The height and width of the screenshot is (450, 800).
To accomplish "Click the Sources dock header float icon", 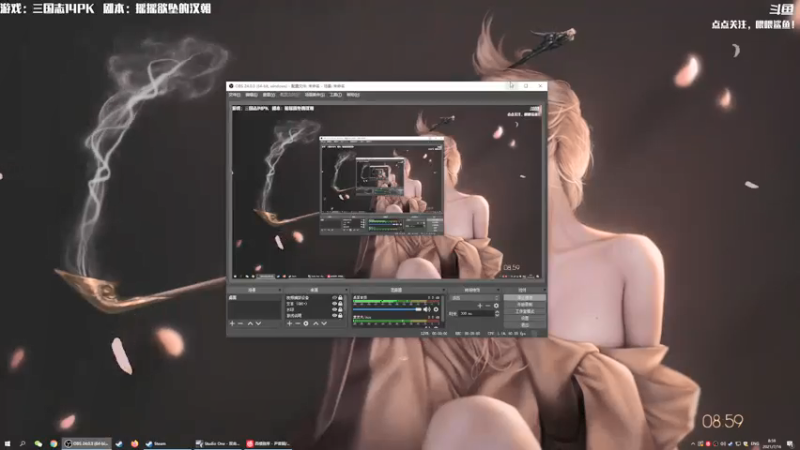I will coord(347,290).
